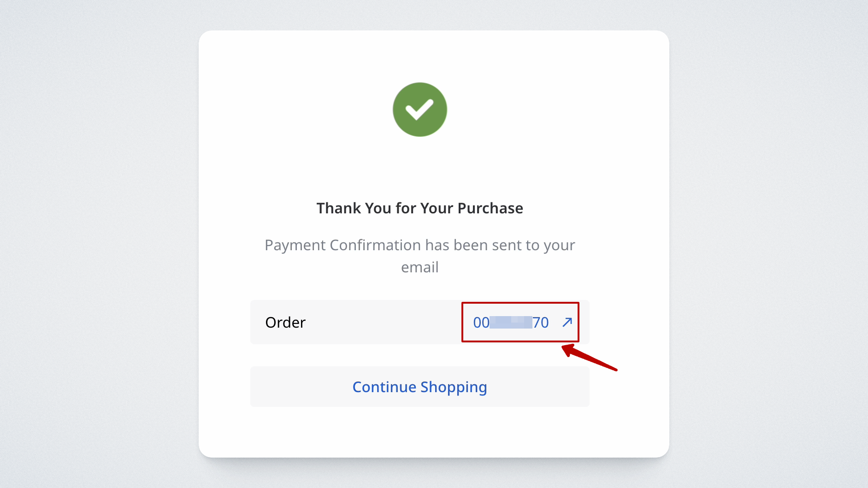Click the red annotation arrow pointing at order
The image size is (868, 488).
pos(590,358)
